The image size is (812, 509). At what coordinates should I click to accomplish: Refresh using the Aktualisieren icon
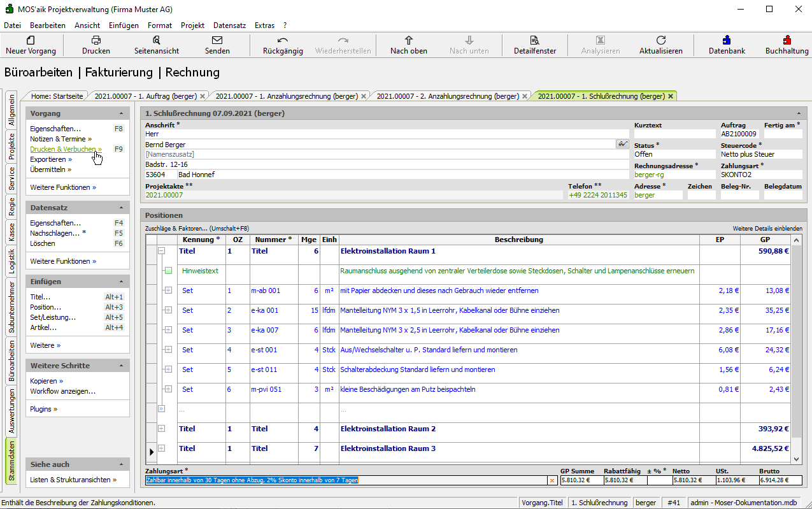[x=660, y=40]
